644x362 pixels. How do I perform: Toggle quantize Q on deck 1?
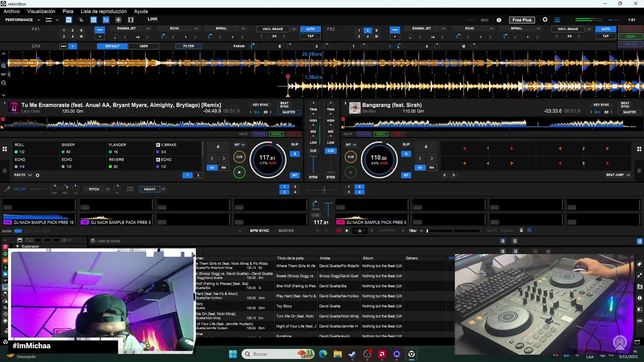(x=295, y=154)
